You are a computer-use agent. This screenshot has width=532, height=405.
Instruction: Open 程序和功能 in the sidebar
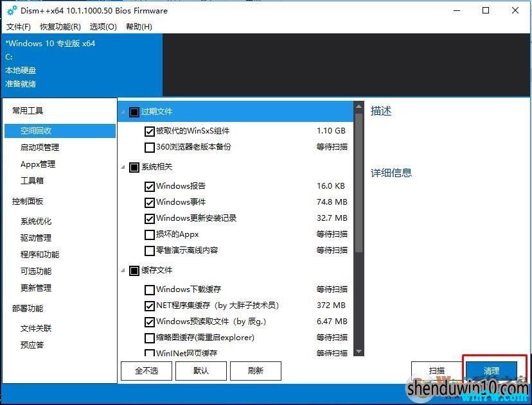tap(40, 255)
